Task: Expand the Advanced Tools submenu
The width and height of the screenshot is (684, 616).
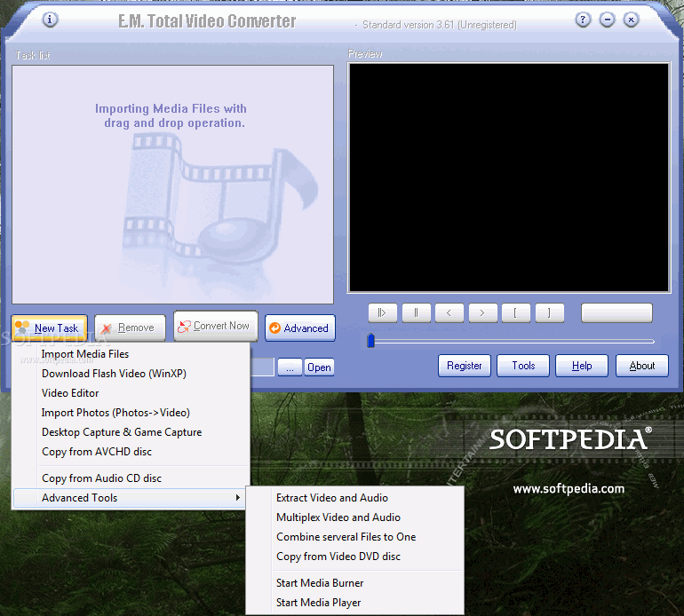Action: (131, 498)
